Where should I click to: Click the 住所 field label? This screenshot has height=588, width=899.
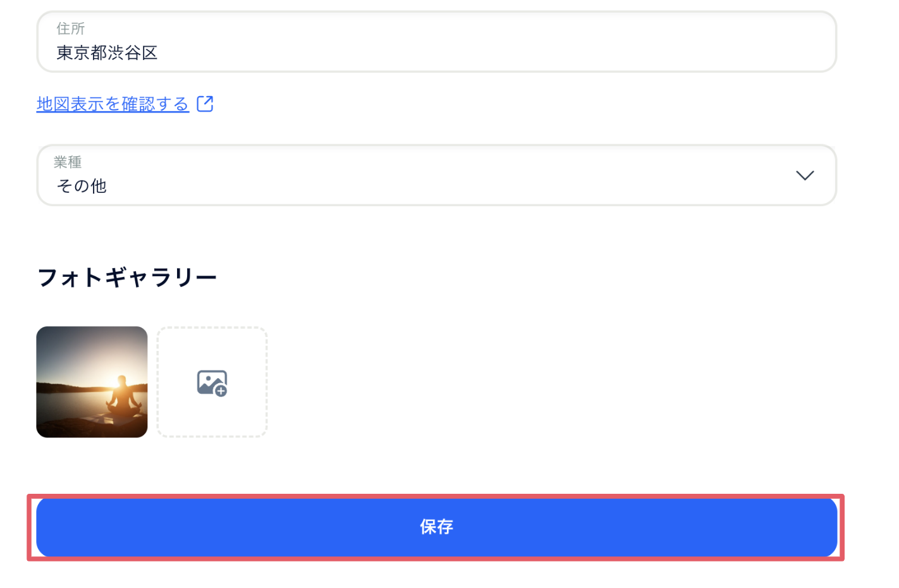[x=70, y=28]
